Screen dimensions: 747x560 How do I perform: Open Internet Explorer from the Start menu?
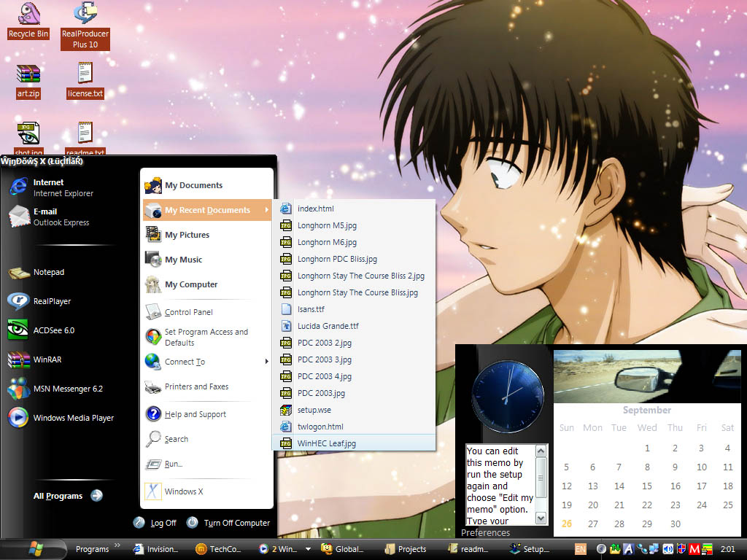(x=62, y=187)
